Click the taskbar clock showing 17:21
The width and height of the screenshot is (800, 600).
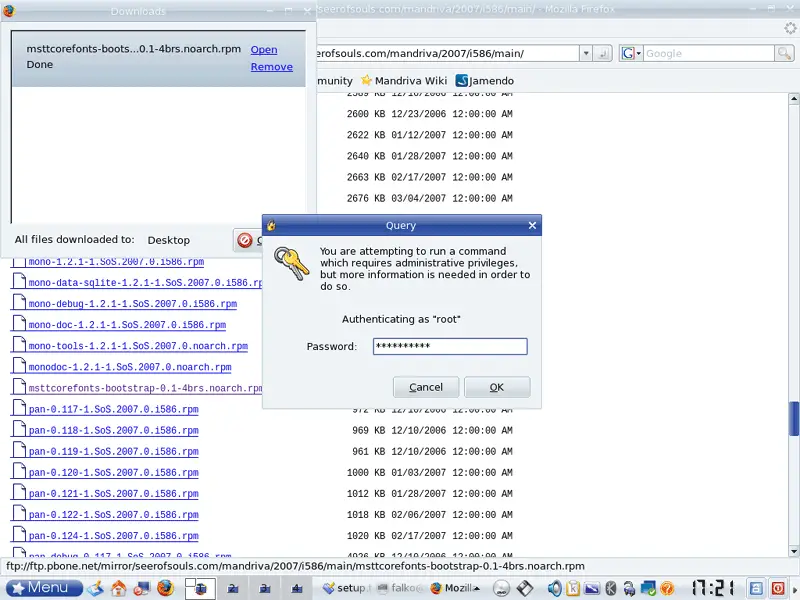coord(714,588)
